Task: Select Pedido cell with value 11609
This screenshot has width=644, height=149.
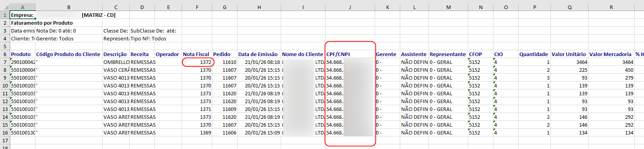Action: [224, 109]
